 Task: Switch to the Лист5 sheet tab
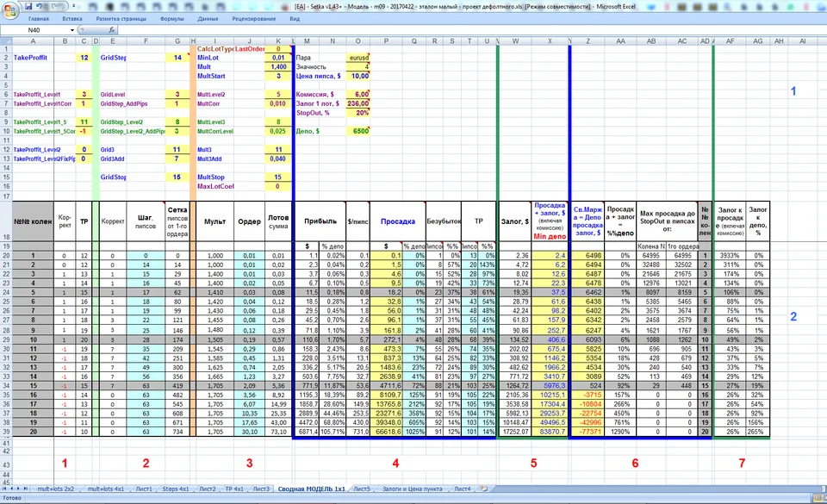[x=362, y=488]
